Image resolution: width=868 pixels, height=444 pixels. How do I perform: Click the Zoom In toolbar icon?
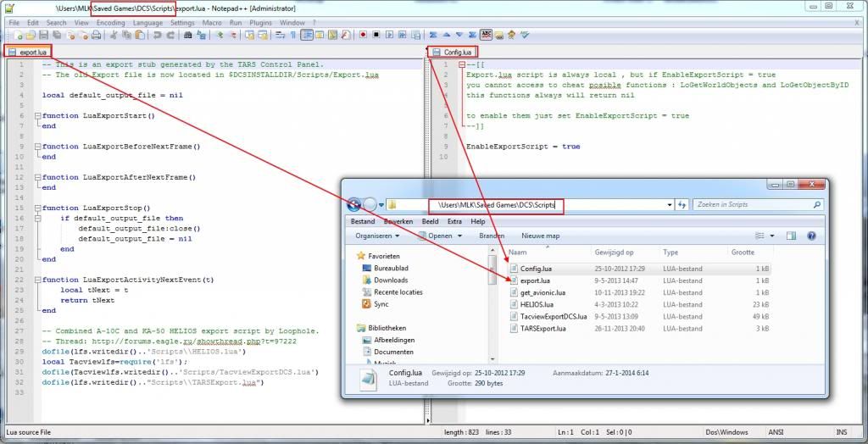click(220, 35)
